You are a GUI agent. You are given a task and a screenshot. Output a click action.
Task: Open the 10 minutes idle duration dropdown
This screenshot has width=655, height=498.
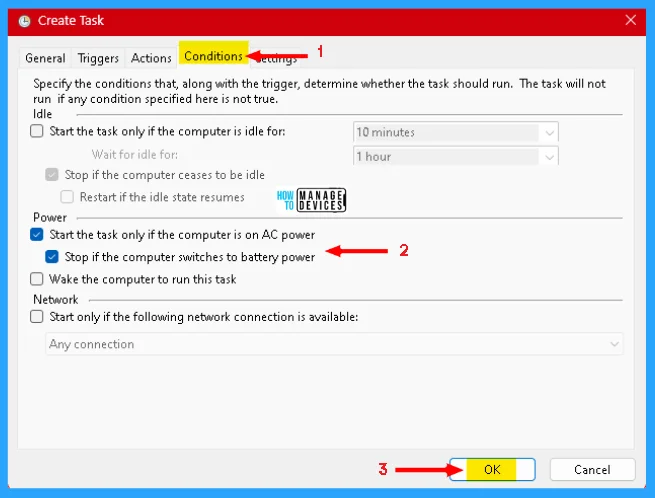click(455, 132)
